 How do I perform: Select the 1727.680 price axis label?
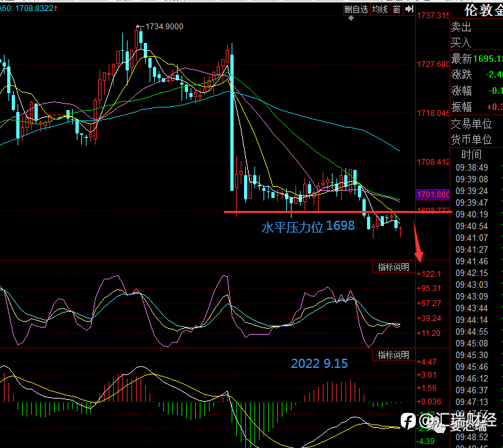pyautogui.click(x=433, y=64)
